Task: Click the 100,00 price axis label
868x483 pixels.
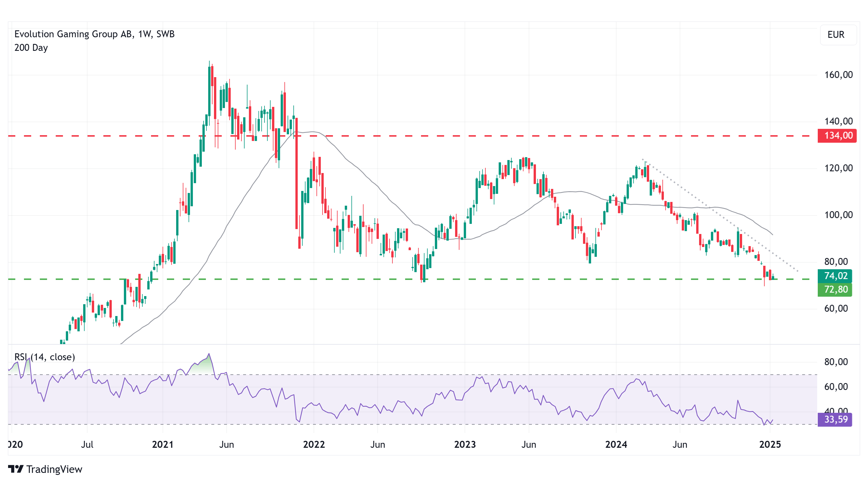Action: tap(838, 215)
